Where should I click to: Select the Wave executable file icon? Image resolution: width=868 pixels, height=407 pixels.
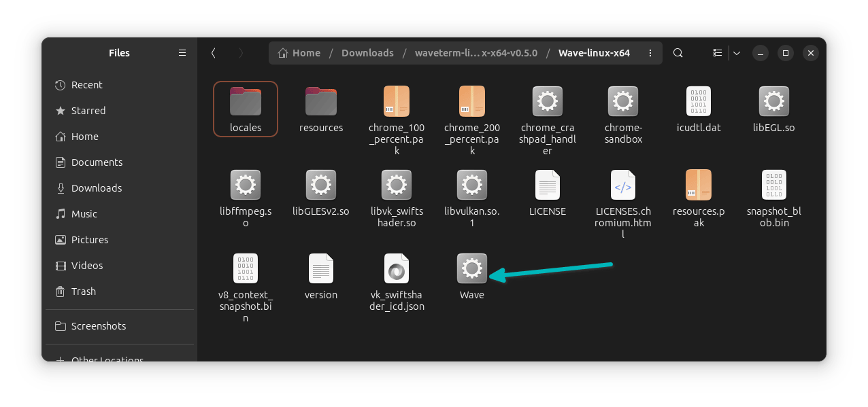(471, 268)
